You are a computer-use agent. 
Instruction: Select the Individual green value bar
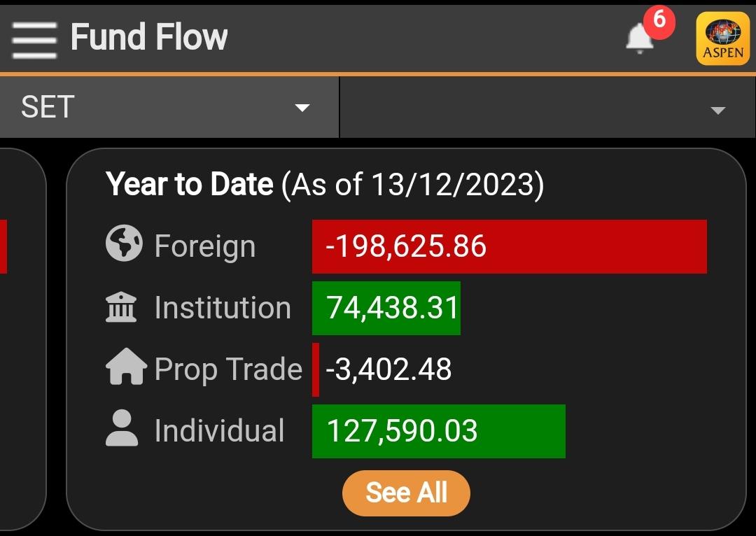tap(439, 432)
